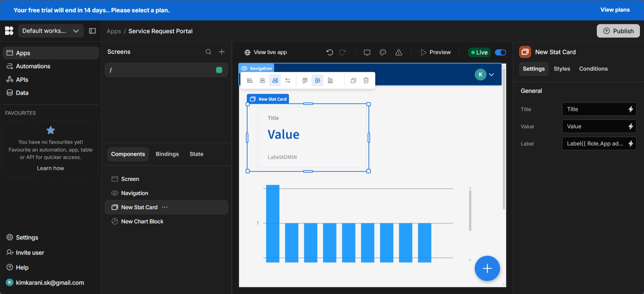Screen dimensions: 644x294
Task: Click the favourites star icon
Action: (x=51, y=130)
